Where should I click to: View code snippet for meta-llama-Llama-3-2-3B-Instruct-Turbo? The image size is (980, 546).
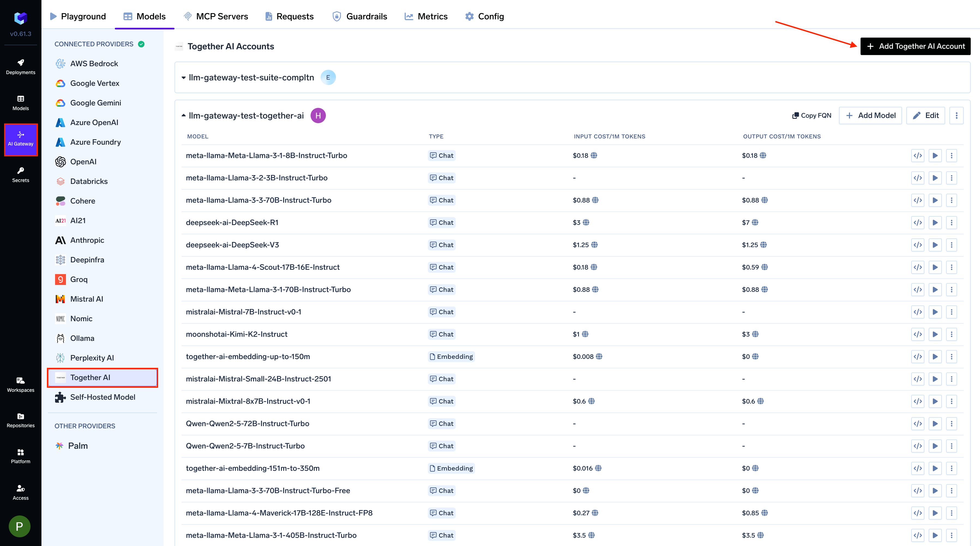[x=918, y=178]
